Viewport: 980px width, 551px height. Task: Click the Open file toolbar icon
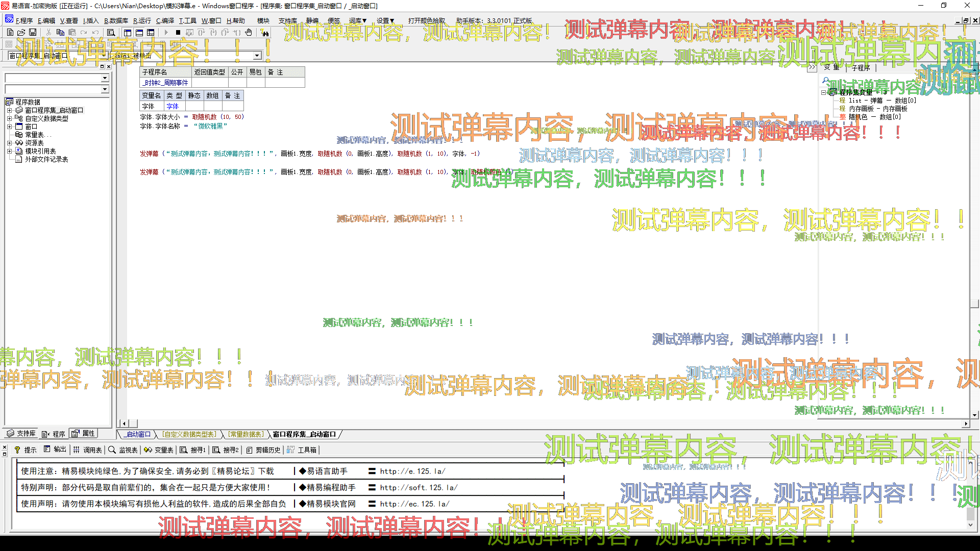21,32
